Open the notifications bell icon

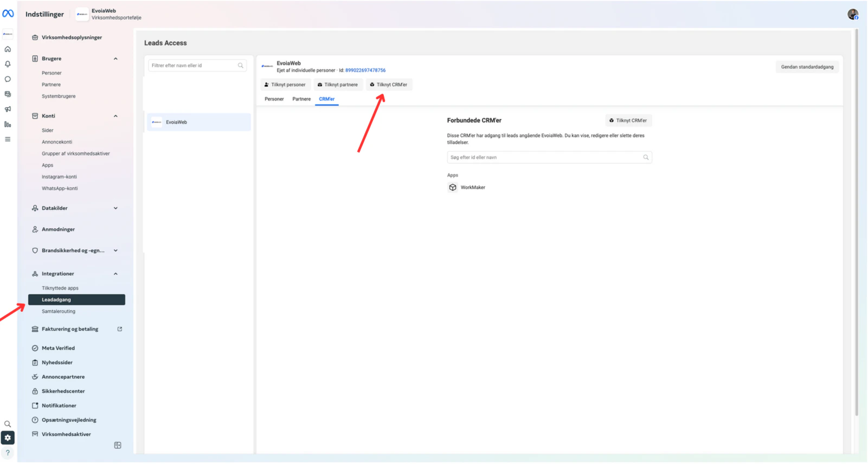click(8, 64)
